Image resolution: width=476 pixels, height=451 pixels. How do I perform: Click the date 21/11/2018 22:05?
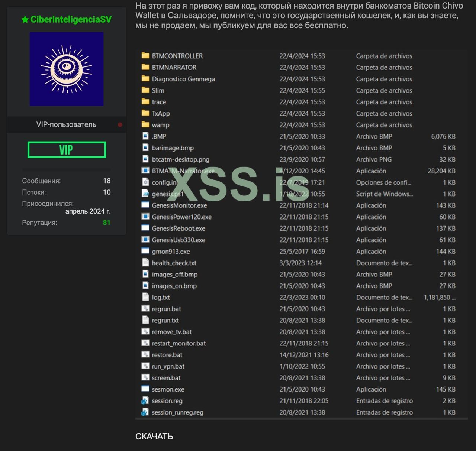pos(304,401)
